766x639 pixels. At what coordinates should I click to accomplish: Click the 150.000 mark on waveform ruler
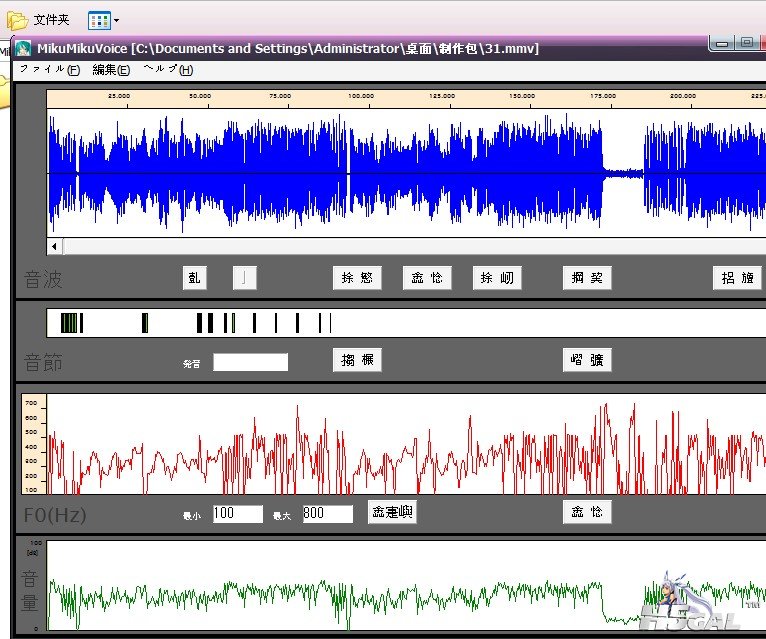(522, 96)
